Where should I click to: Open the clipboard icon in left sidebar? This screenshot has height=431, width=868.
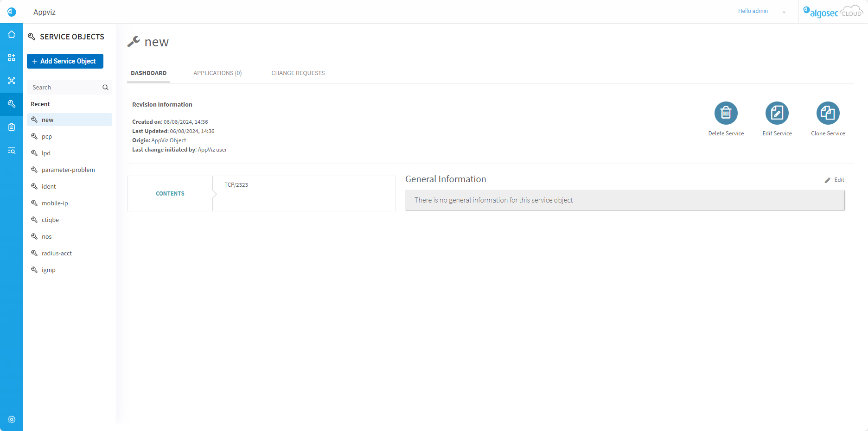tap(12, 127)
